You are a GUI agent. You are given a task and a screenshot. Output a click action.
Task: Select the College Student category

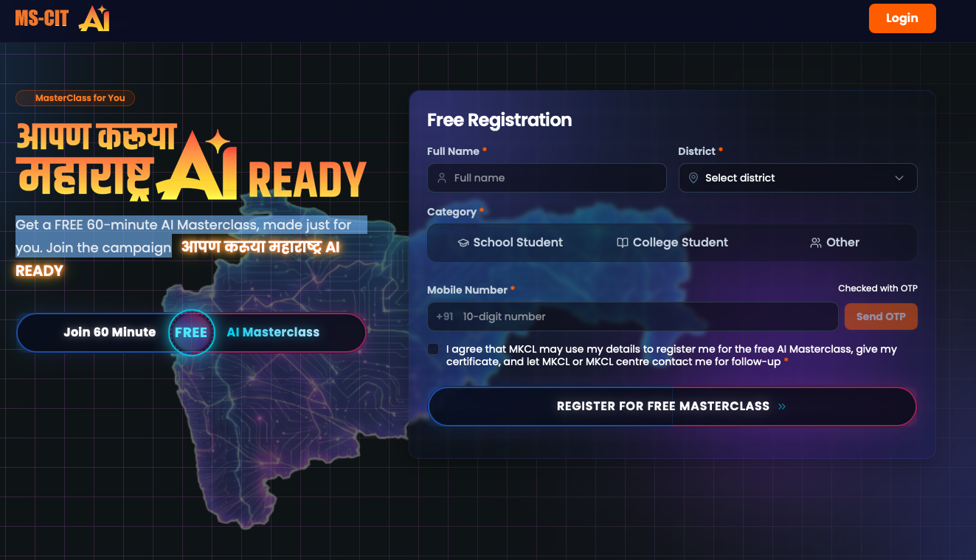pos(672,243)
